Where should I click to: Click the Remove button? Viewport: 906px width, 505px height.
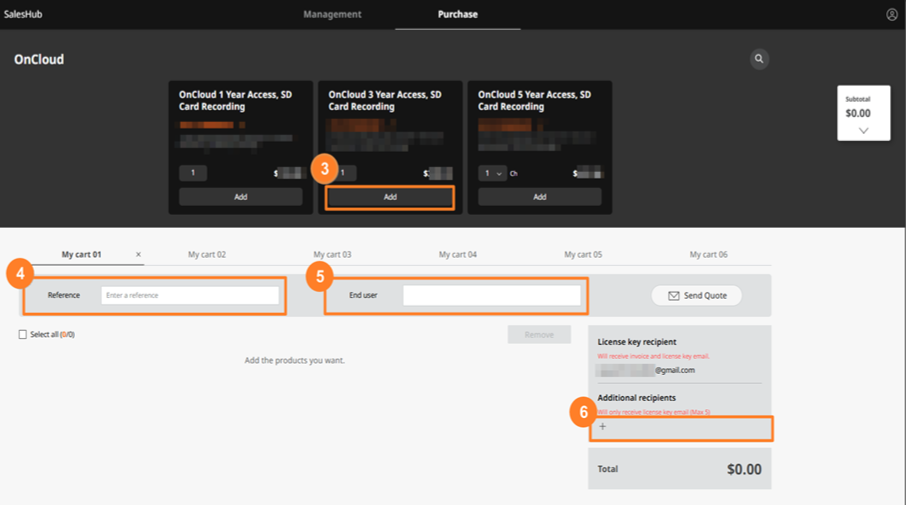[539, 335]
